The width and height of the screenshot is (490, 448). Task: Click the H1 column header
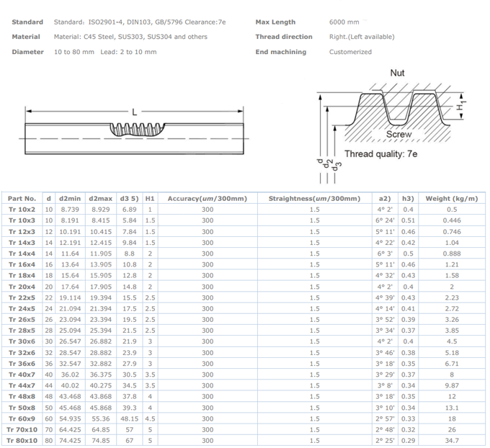(x=150, y=198)
